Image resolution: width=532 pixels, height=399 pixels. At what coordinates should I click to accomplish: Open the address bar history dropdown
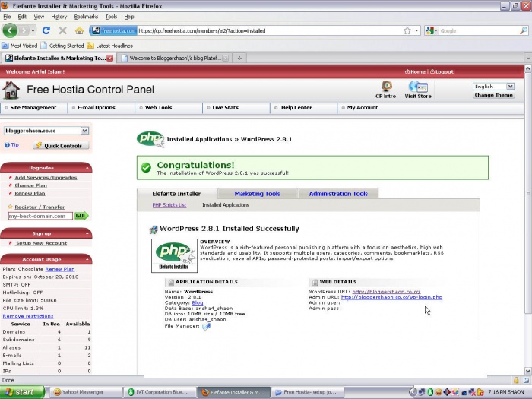click(416, 30)
